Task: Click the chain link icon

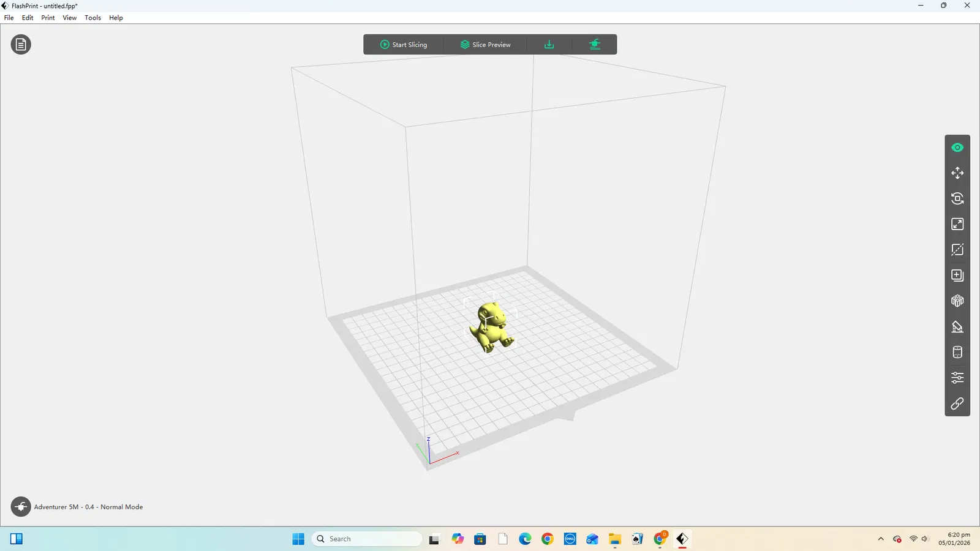Action: tap(957, 403)
